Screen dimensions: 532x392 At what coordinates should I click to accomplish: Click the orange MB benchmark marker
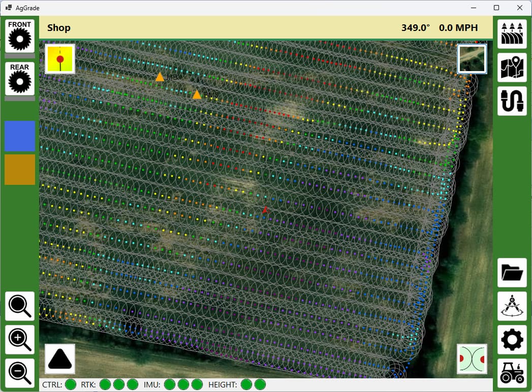pos(160,77)
